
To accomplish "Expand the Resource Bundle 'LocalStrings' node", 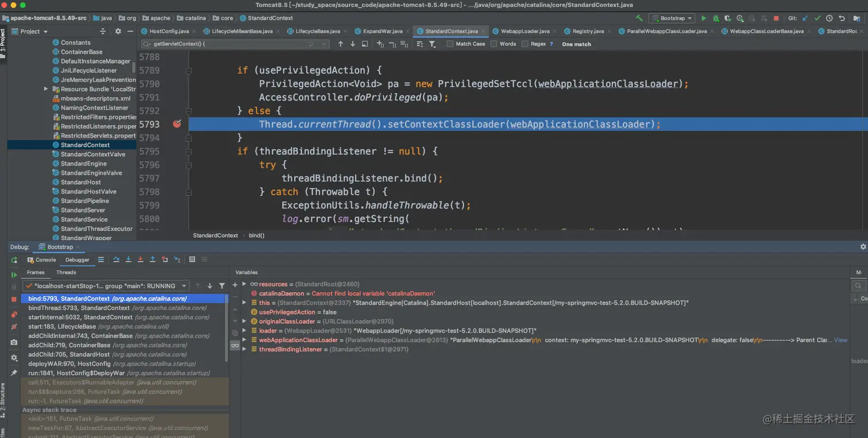I will coord(46,89).
